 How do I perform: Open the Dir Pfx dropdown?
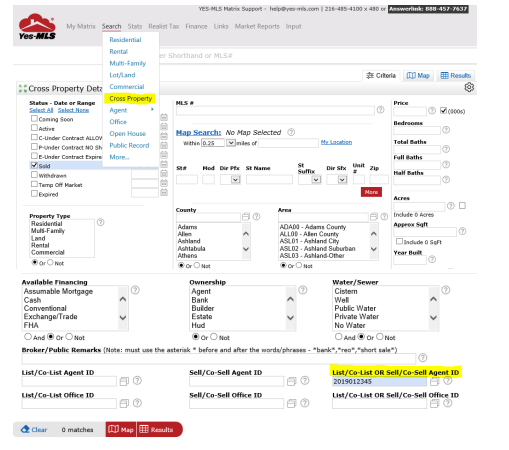[x=235, y=180]
